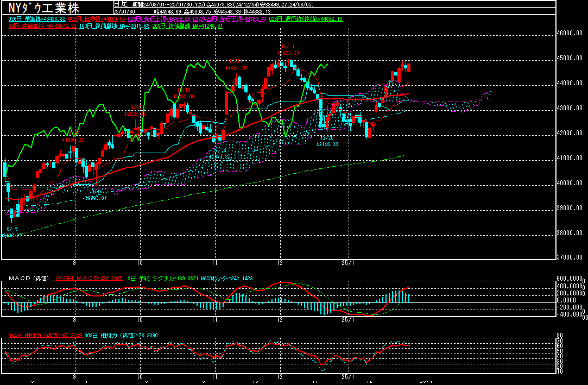This screenshot has width=588, height=385.
Task: Select the 100日 終値単純 MA=43015.65 legend
Action: [115, 26]
